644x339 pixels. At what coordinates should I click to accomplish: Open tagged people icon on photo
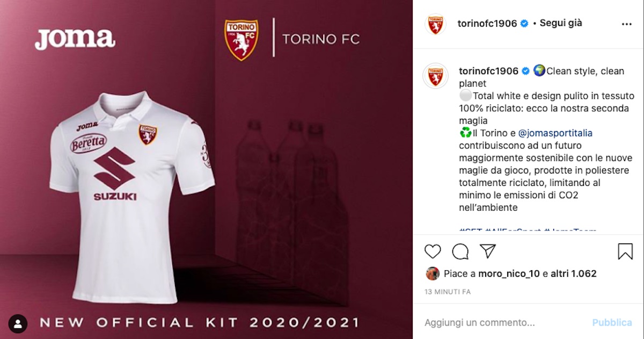pos(18,323)
